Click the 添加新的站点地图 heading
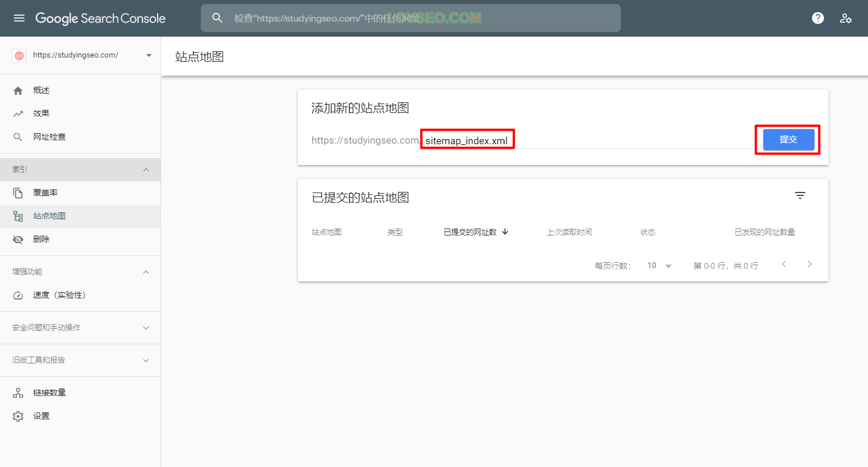The height and width of the screenshot is (467, 868). [x=361, y=108]
